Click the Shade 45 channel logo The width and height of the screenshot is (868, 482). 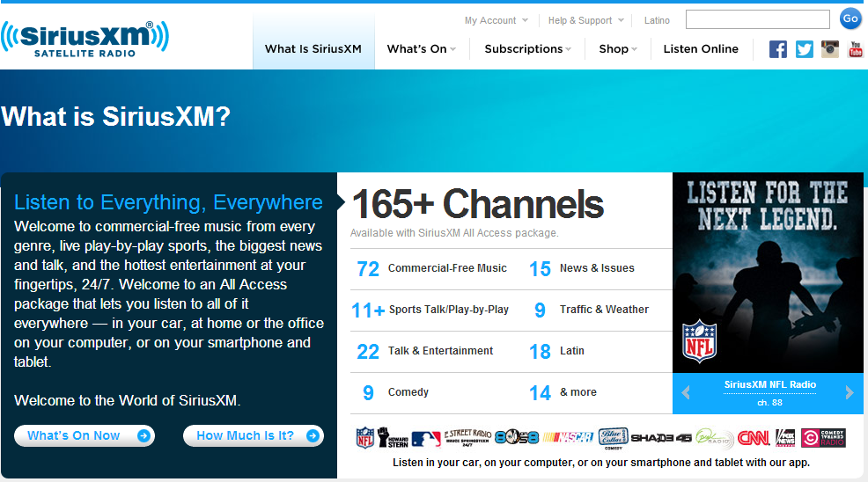(661, 438)
